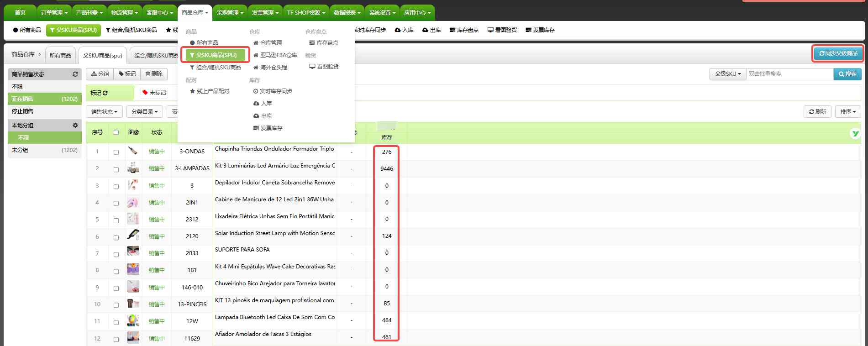
Task: Expand the 产品刊登 top menu
Action: (89, 12)
